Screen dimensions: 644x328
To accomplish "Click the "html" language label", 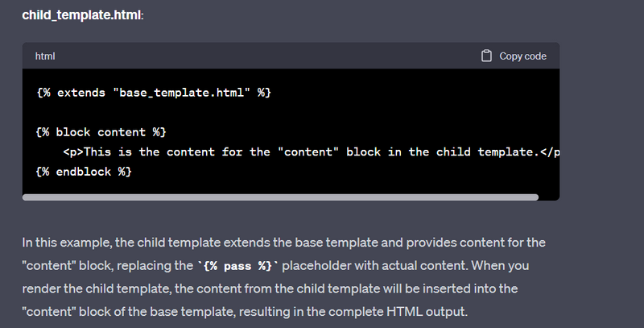I will pyautogui.click(x=45, y=56).
